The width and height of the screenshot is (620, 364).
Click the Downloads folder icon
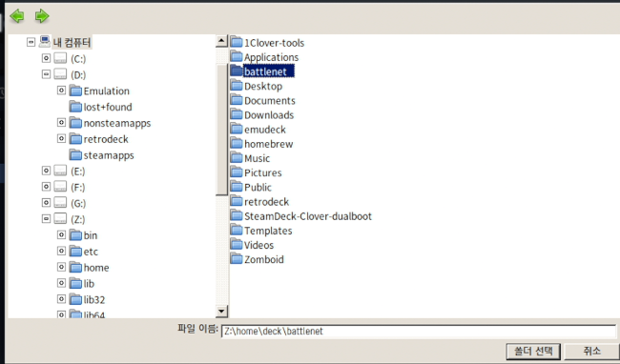(237, 114)
